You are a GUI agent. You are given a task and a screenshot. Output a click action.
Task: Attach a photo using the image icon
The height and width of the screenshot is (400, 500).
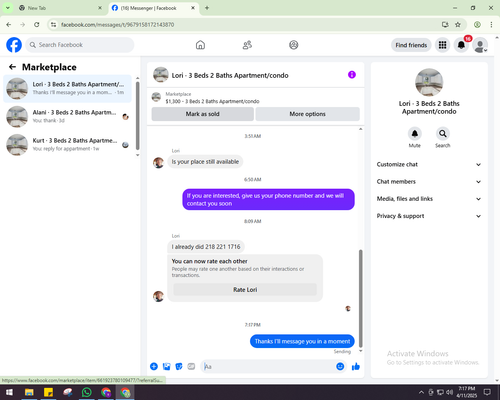click(166, 367)
